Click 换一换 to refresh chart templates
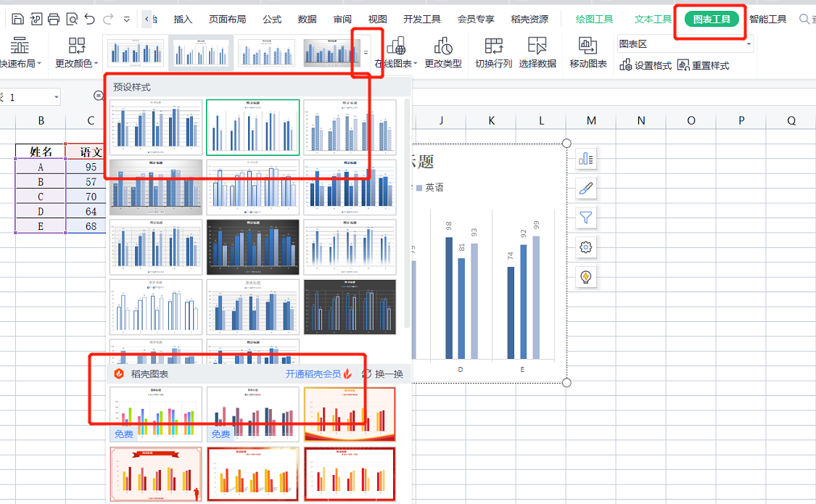The height and width of the screenshot is (504, 816). pyautogui.click(x=389, y=373)
